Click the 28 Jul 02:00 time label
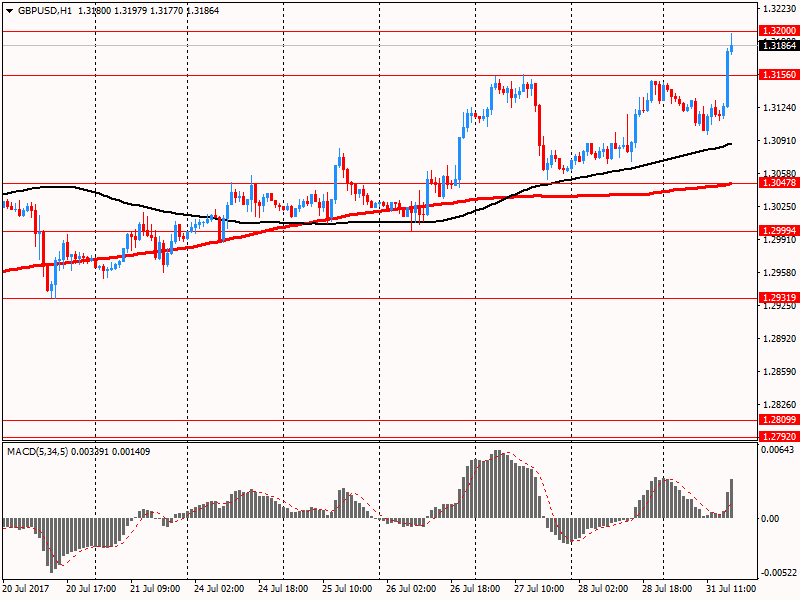Screen dimensions: 800x600 [603, 589]
